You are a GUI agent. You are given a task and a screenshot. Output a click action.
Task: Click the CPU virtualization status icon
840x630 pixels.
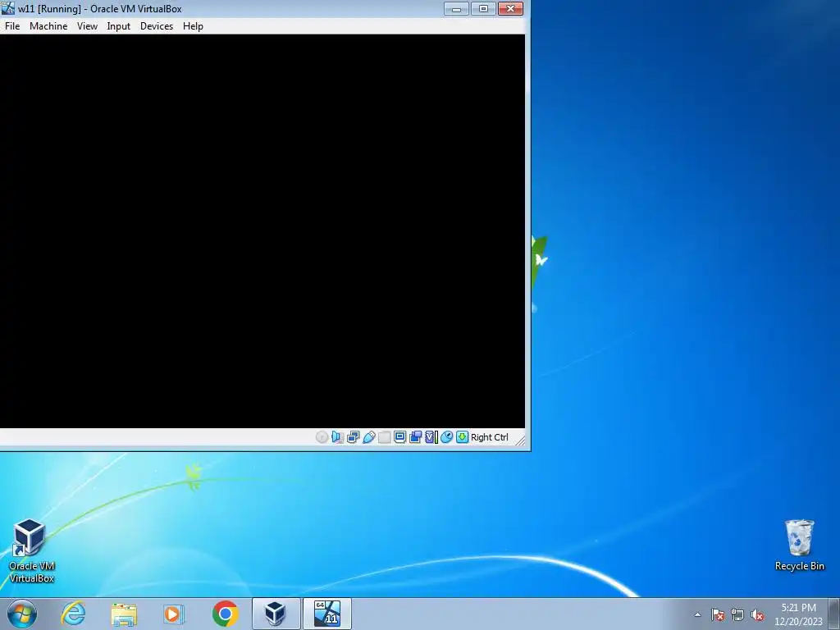(x=431, y=437)
